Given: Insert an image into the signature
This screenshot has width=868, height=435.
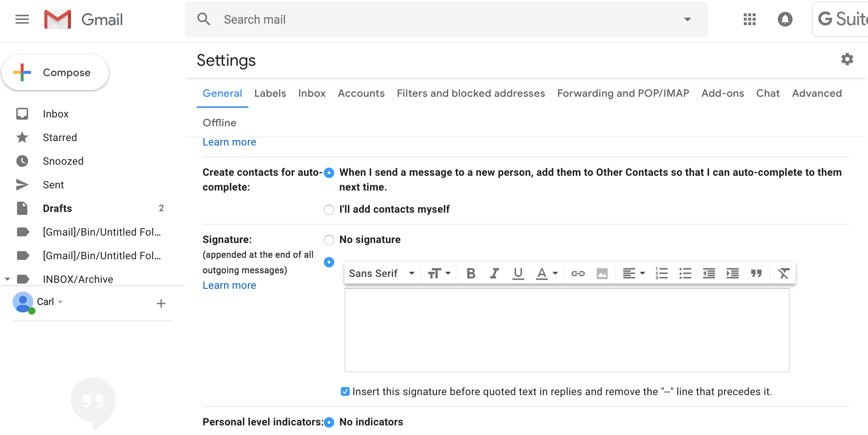Looking at the screenshot, I should click(x=602, y=273).
